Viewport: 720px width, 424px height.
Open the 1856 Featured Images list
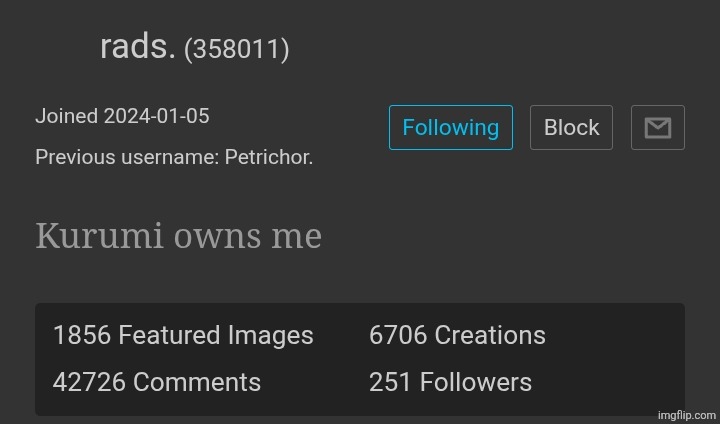click(183, 335)
